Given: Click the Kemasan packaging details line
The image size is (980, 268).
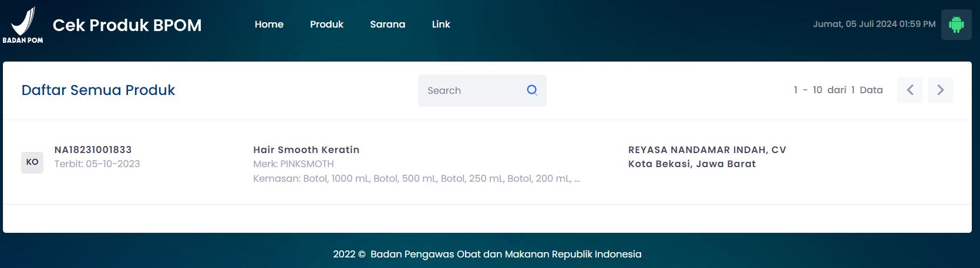Looking at the screenshot, I should 416,178.
